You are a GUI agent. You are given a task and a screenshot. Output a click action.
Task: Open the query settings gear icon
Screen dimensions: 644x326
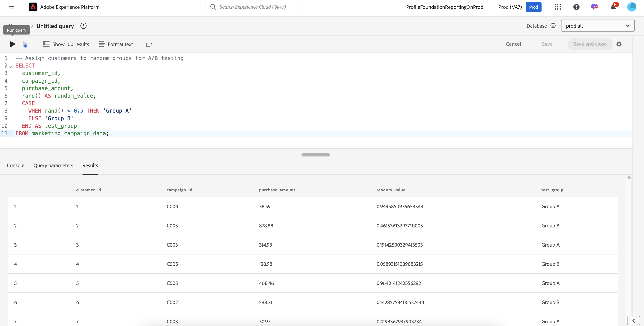[619, 44]
